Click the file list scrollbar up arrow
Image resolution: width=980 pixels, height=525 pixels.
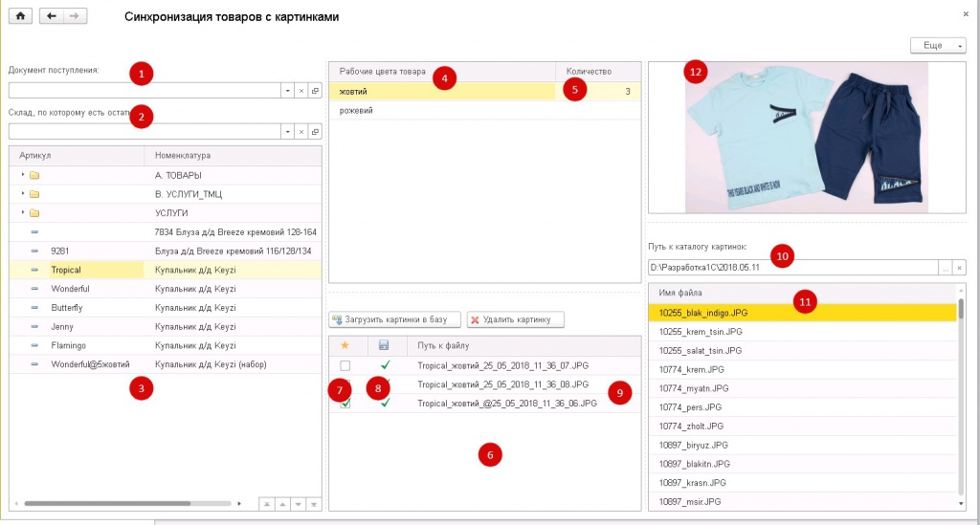(961, 290)
